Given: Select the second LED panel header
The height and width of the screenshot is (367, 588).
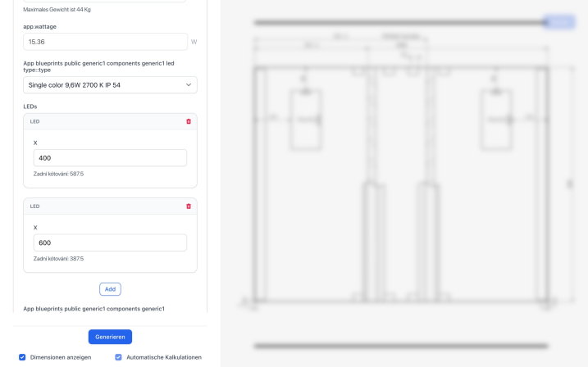Looking at the screenshot, I should 110,206.
